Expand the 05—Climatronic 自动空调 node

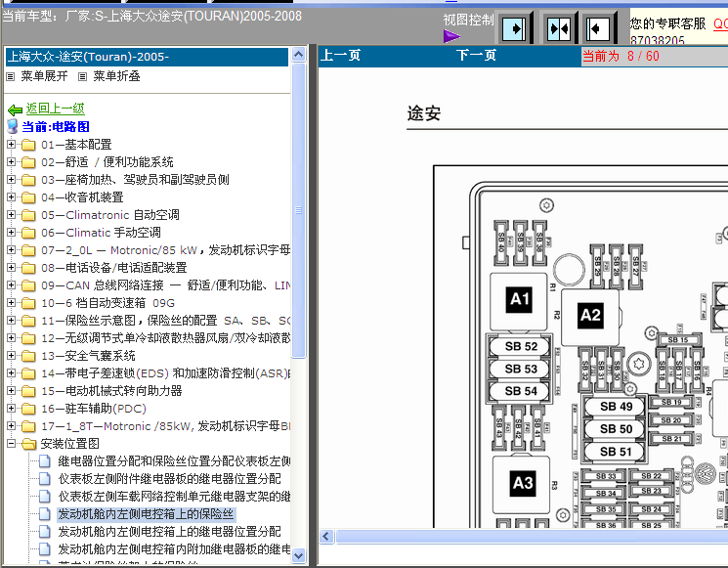click(11, 214)
